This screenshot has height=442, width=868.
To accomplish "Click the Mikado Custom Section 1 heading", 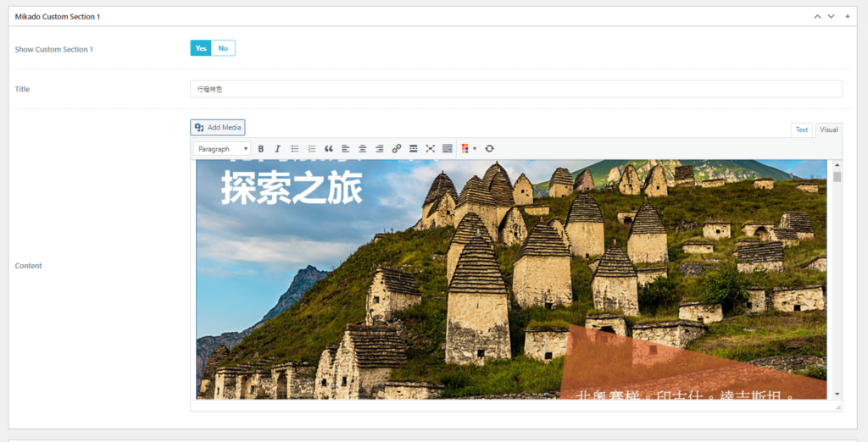I will point(58,17).
